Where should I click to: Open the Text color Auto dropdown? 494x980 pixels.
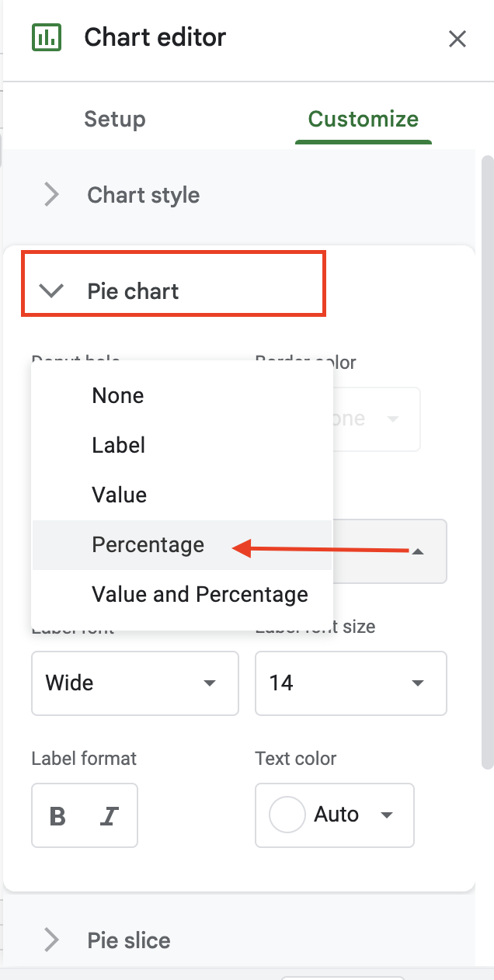[x=335, y=815]
